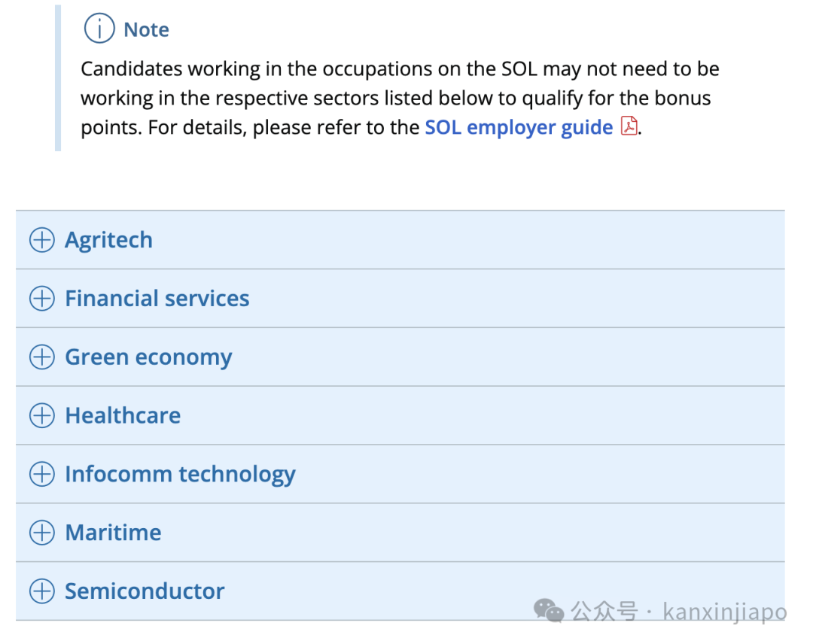This screenshot has width=813, height=644.
Task: Click the info circle icon next to Note
Action: pyautogui.click(x=99, y=29)
